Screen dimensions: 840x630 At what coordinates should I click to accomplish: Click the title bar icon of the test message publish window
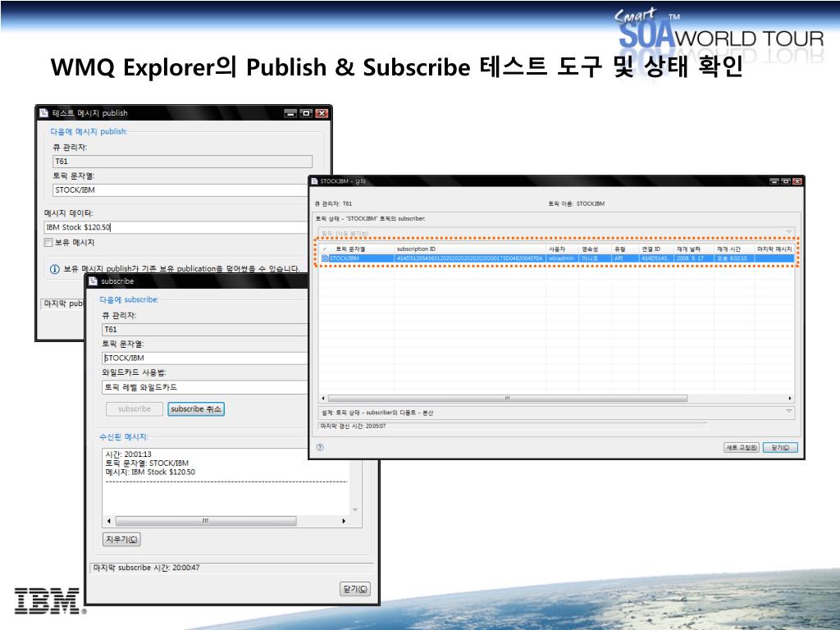point(44,113)
